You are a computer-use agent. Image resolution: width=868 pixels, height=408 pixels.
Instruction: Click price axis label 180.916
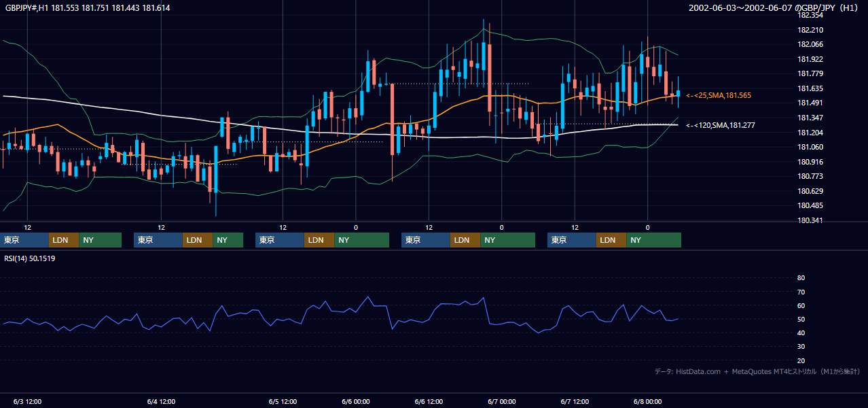(810, 162)
